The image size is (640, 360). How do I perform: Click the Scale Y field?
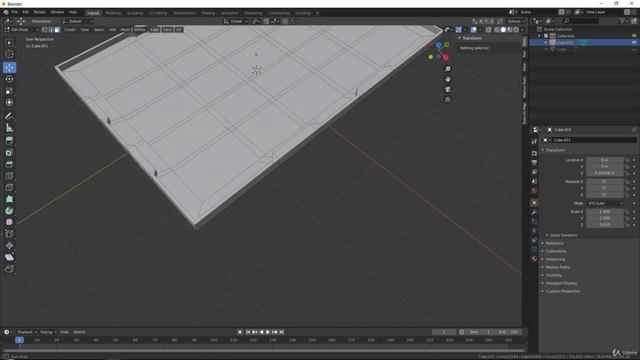[605, 218]
